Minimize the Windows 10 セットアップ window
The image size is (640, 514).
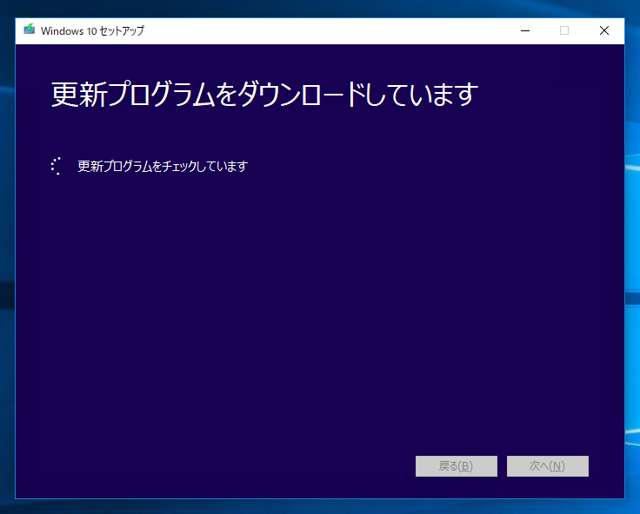click(x=525, y=31)
